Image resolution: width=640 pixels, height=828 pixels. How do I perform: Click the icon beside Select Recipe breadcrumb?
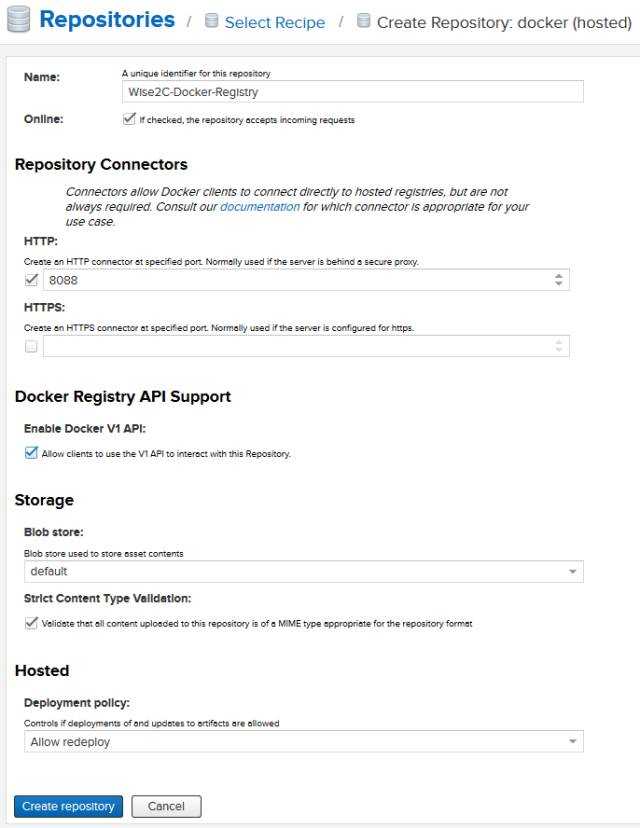[x=211, y=21]
